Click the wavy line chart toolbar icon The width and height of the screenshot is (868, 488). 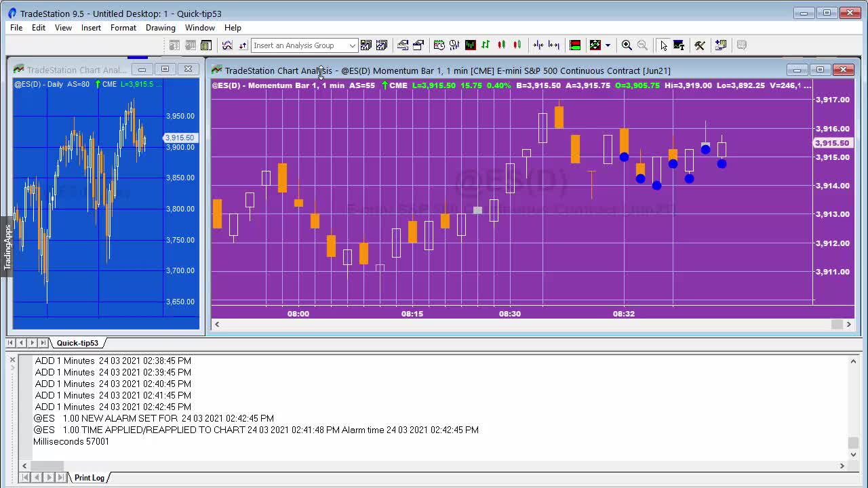tap(227, 45)
